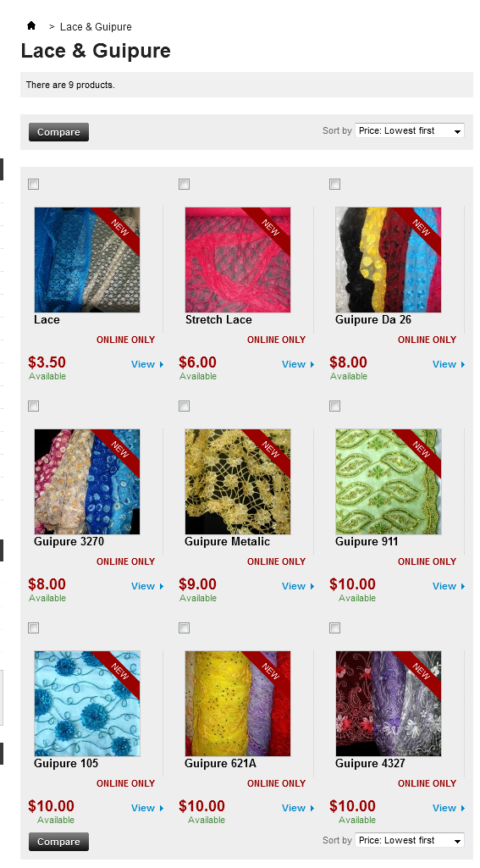
Task: Open the Guipure 621A product name
Action: [x=220, y=763]
